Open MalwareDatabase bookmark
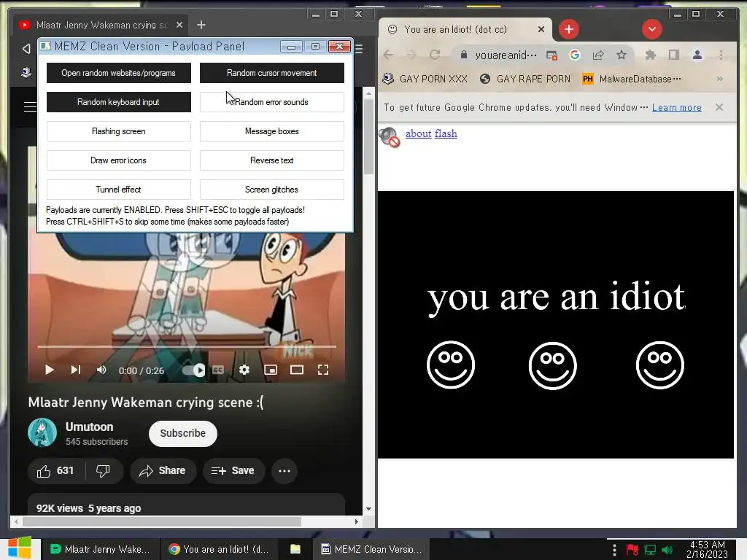Screen dimensions: 747x560 (x=632, y=79)
